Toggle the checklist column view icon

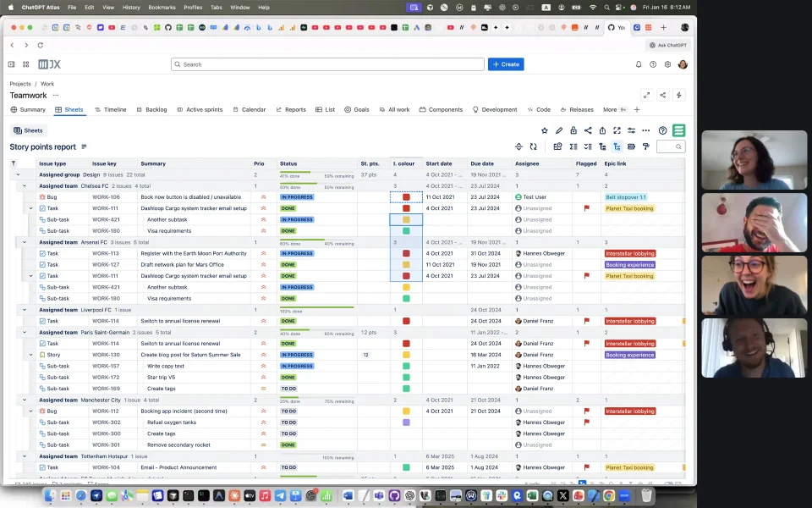588,146
